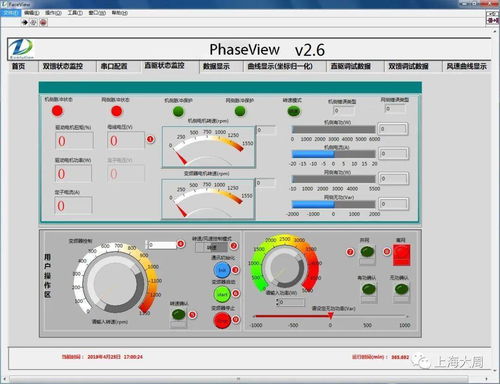Toggle the 转速/风速控制模式 switch
The image size is (500, 384).
point(211,247)
